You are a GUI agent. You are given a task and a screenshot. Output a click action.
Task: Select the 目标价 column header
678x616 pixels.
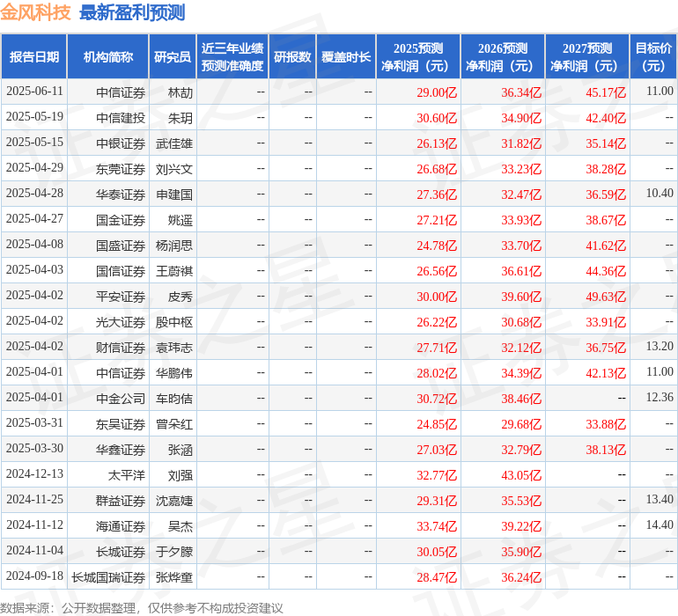point(653,57)
